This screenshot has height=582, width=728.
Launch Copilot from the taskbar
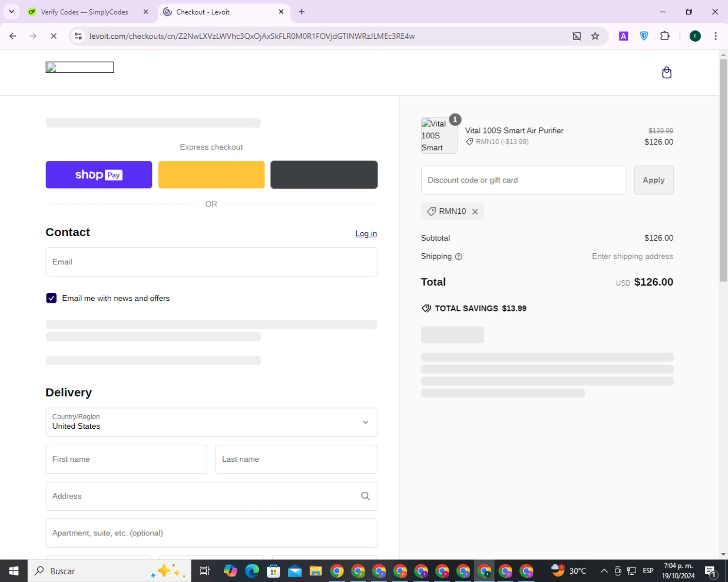click(231, 571)
